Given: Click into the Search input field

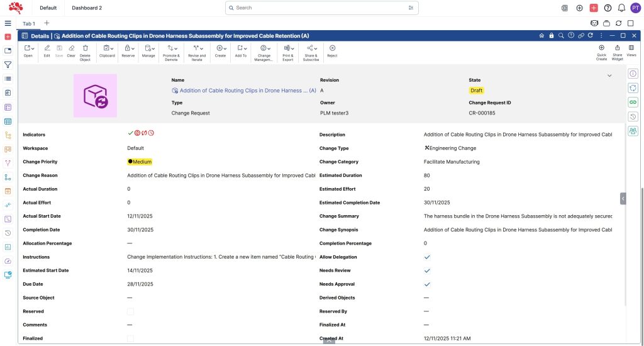Looking at the screenshot, I should click(321, 8).
